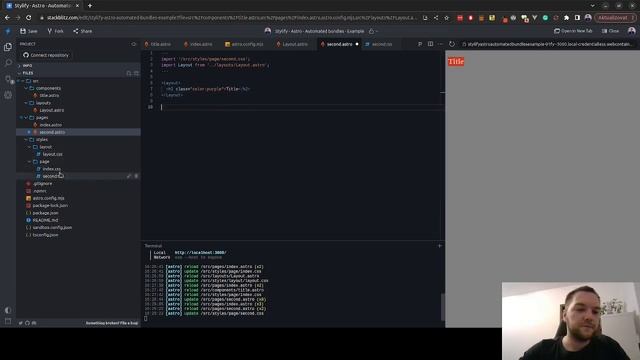Click the StackBlitz logo icon
Viewport: 640px width, 360px height.
click(8, 31)
